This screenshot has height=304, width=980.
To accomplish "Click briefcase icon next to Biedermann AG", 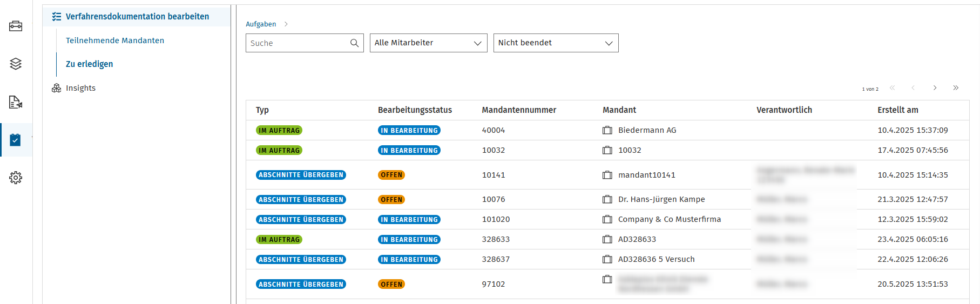I will pyautogui.click(x=607, y=130).
